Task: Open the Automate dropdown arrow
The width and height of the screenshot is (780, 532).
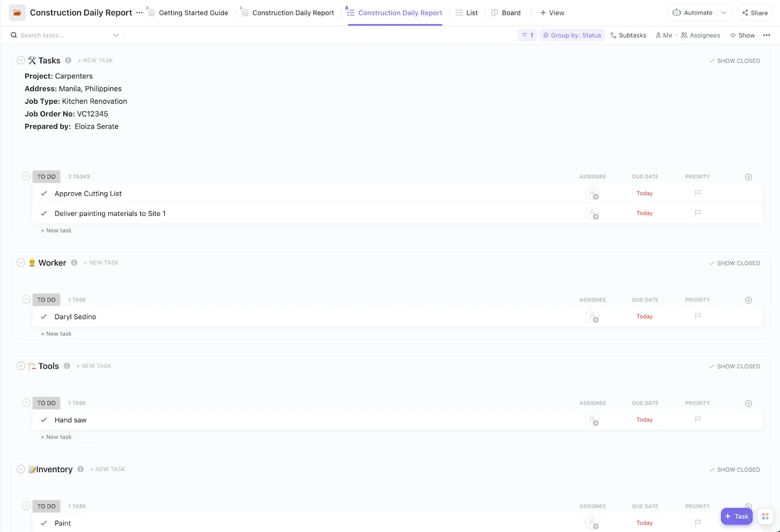Action: pyautogui.click(x=724, y=13)
